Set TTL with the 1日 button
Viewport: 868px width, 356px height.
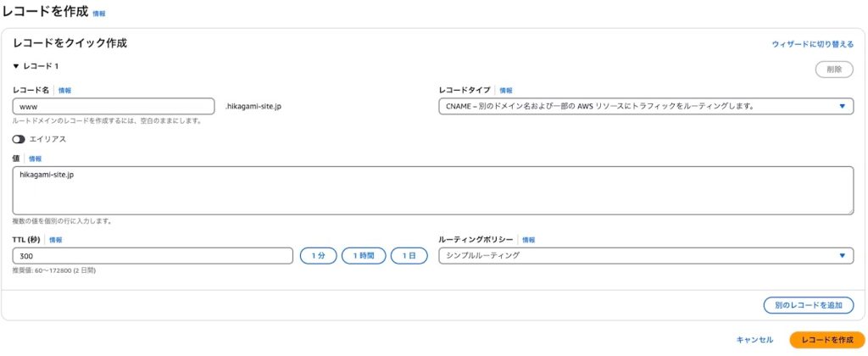(x=409, y=255)
